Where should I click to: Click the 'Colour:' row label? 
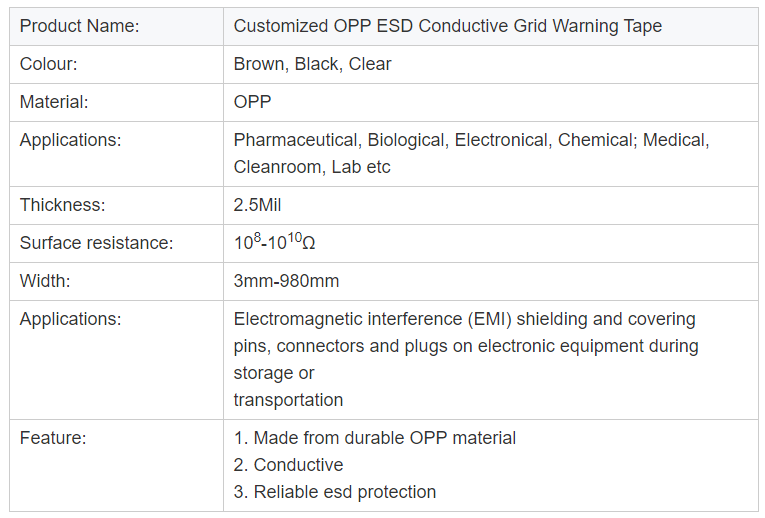coord(48,64)
